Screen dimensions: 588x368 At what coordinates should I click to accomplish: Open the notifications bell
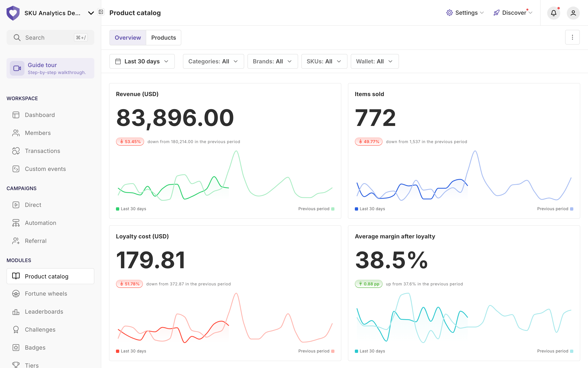click(553, 13)
